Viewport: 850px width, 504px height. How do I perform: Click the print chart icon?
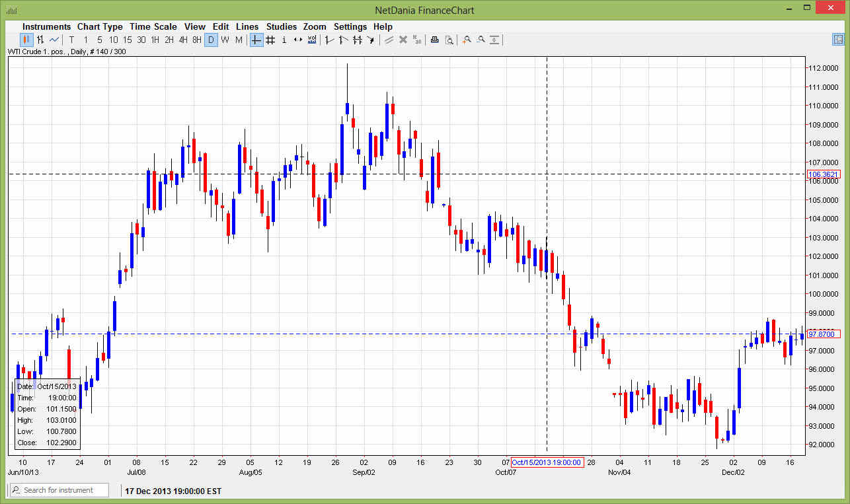[434, 40]
